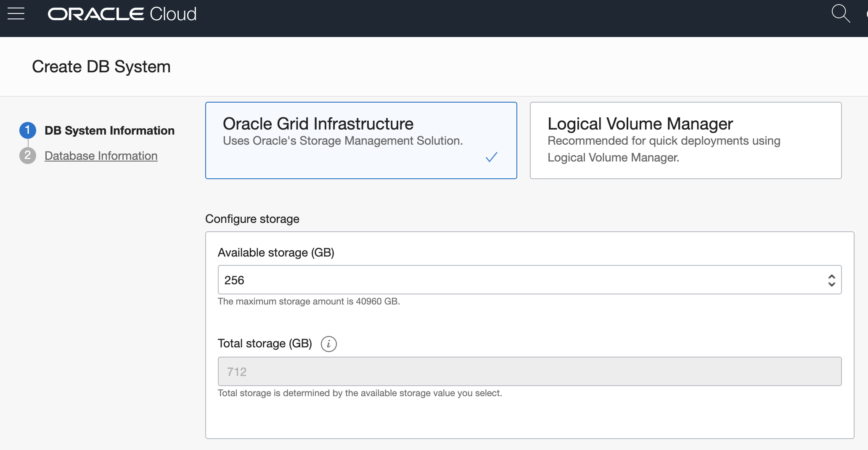Select the DB System Information step
The height and width of the screenshot is (450, 868).
[x=109, y=130]
